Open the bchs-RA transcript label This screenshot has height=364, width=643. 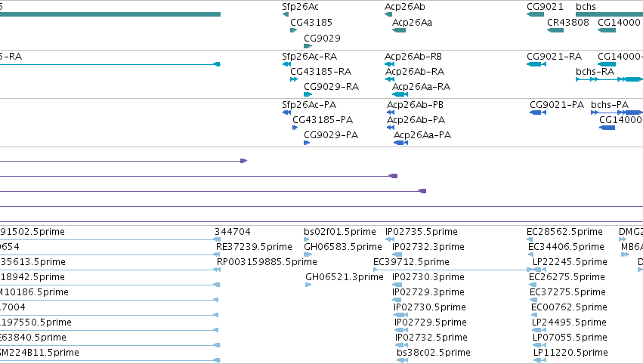[x=595, y=72]
